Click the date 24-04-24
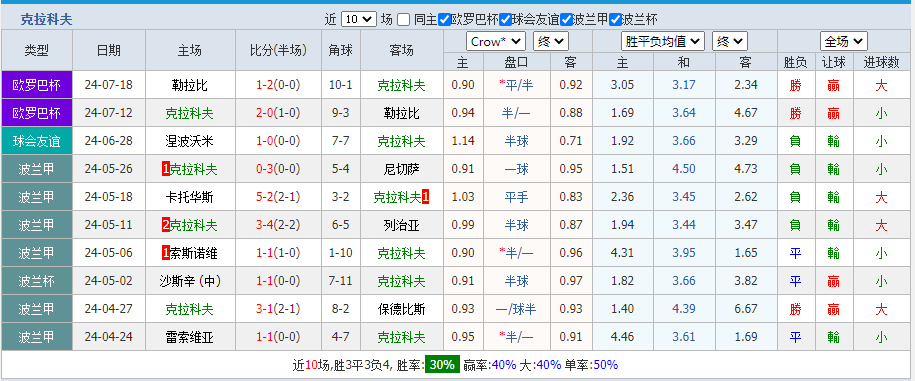This screenshot has height=381, width=915. click(109, 337)
